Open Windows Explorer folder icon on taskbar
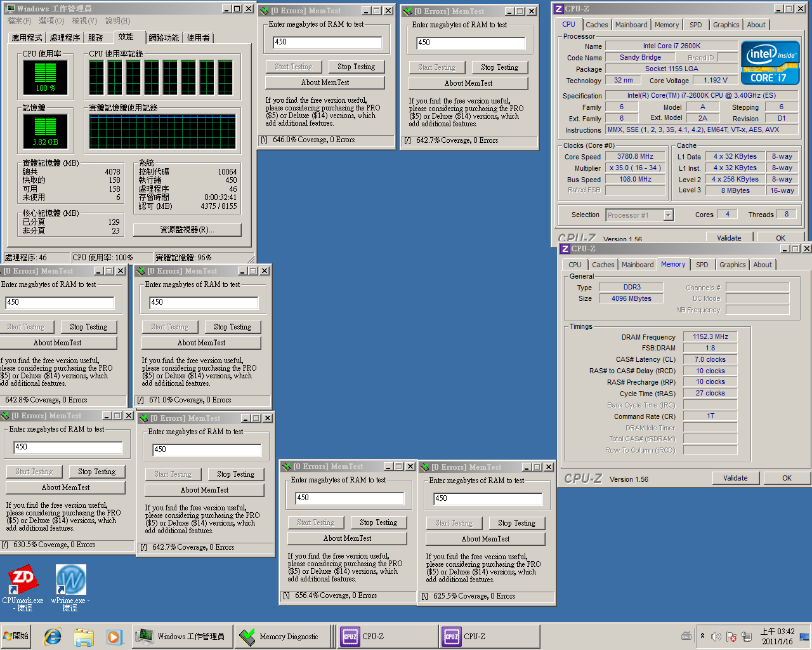This screenshot has width=812, height=650. (84, 636)
